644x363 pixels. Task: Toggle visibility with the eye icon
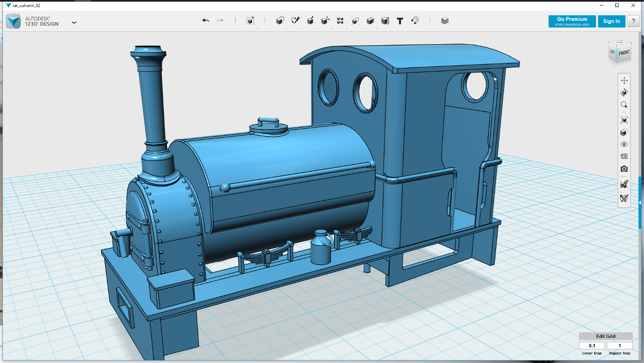pyautogui.click(x=624, y=144)
